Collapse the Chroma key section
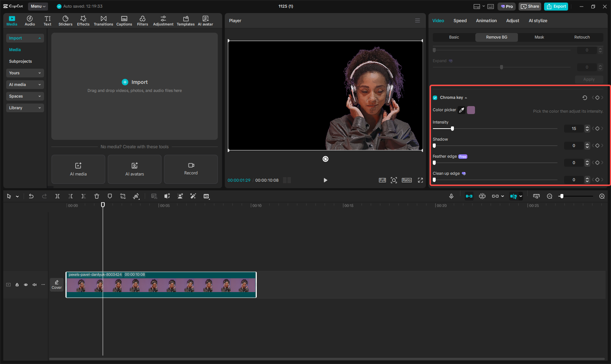 466,97
